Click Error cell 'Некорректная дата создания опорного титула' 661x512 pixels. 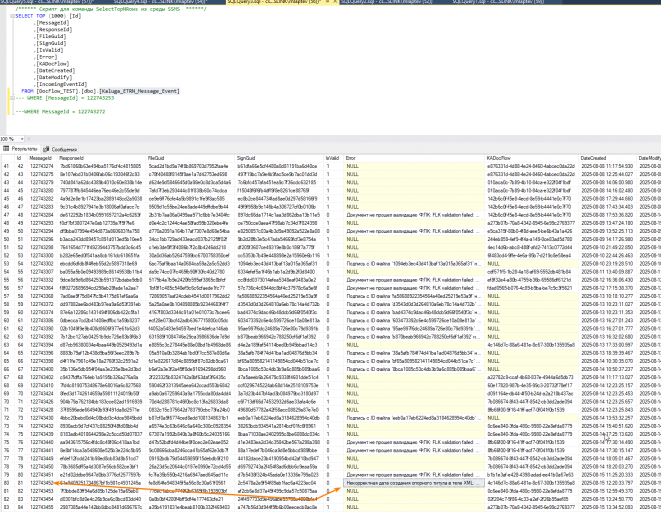(x=414, y=483)
